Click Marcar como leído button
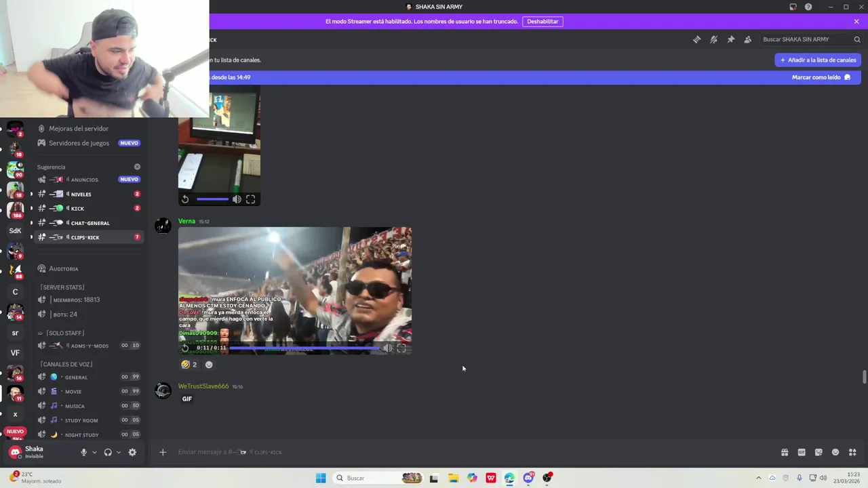Viewport: 868px width, 488px height. 821,77
